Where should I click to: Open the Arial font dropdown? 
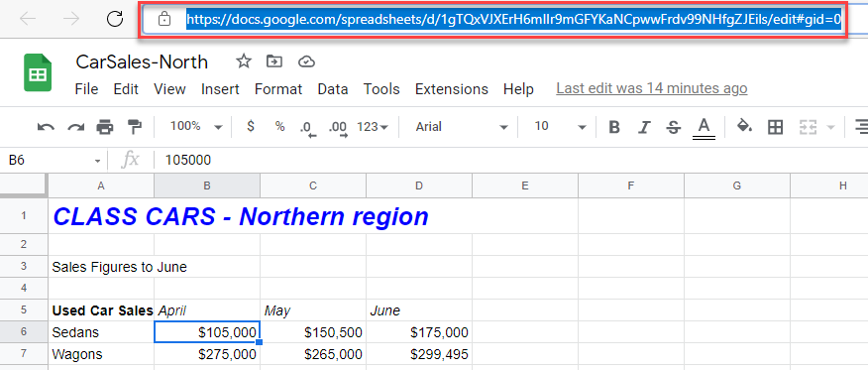coord(462,127)
